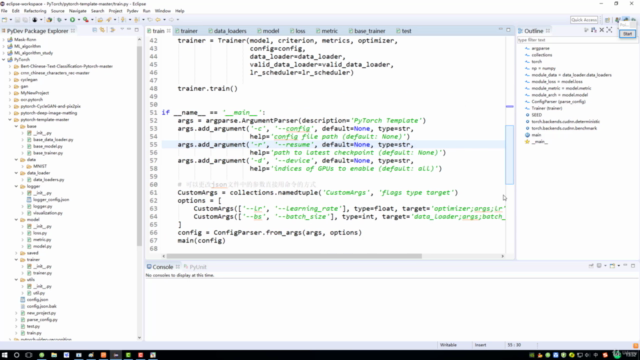Open the File menu

pos(4,11)
